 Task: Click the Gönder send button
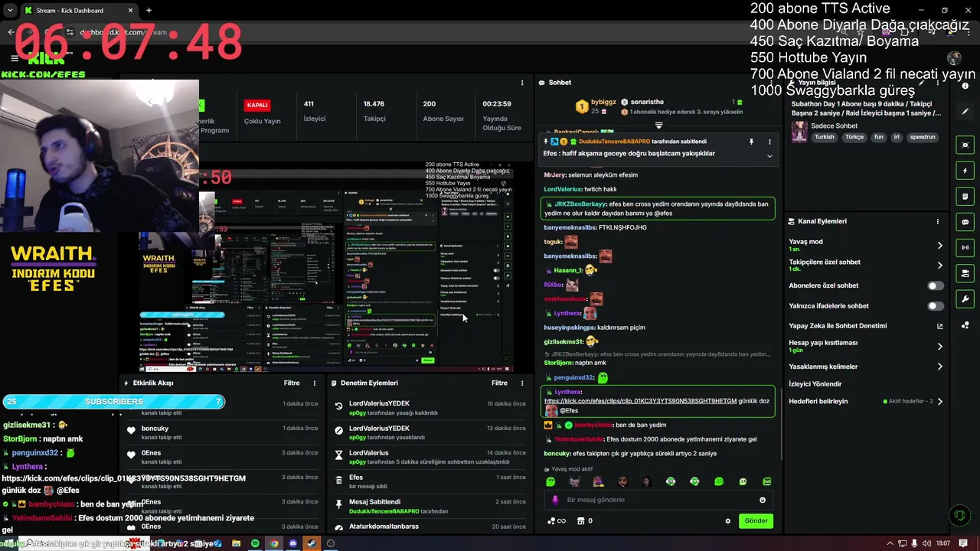756,521
